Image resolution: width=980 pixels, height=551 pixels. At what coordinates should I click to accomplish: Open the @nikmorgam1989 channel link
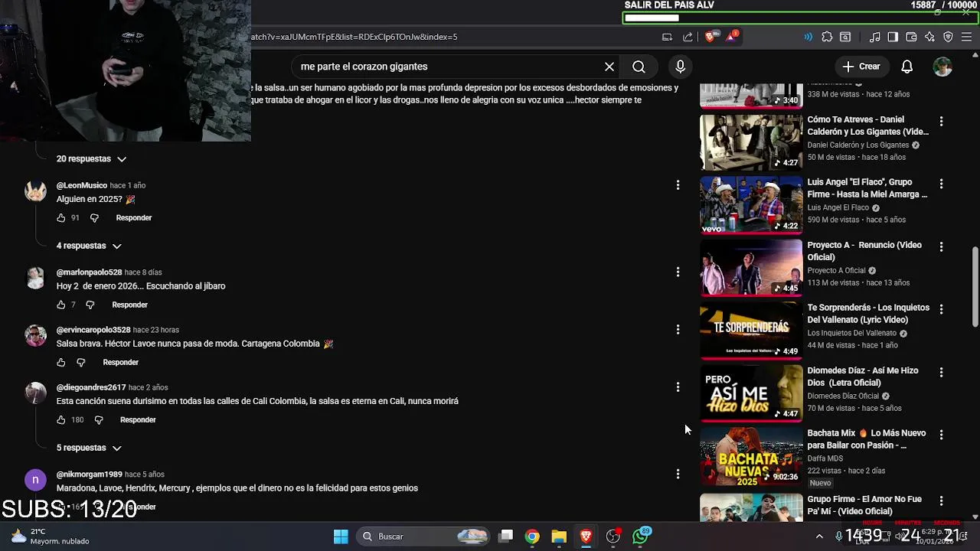tap(90, 474)
